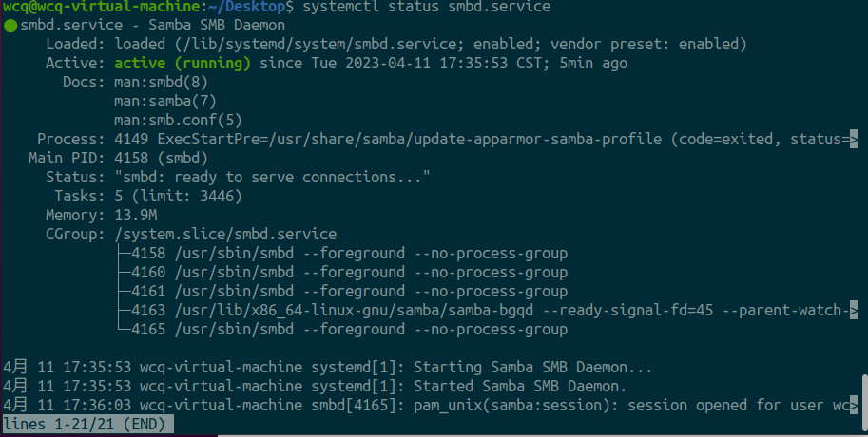Click the 'systemctl status smbd.service' command text

(x=426, y=7)
